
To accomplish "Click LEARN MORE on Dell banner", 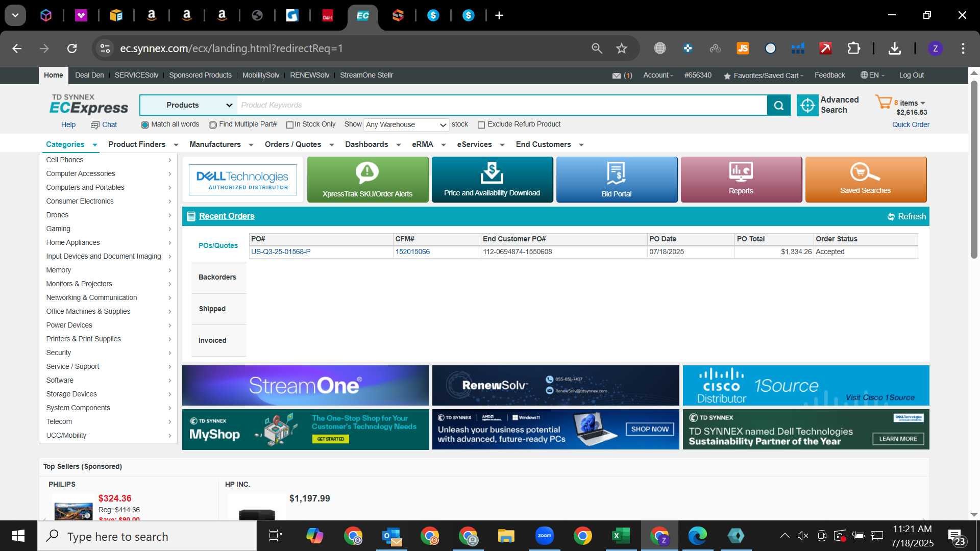I will click(898, 439).
